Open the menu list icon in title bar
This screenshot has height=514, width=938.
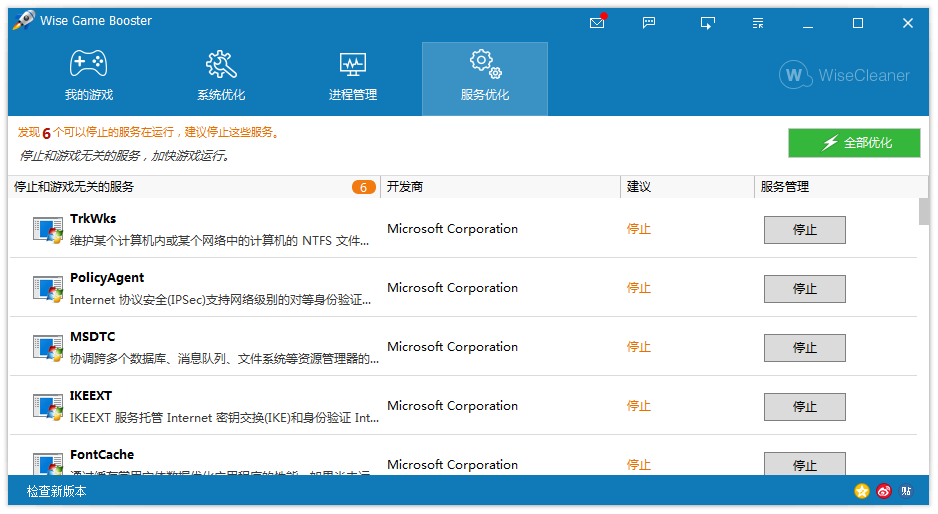[758, 23]
